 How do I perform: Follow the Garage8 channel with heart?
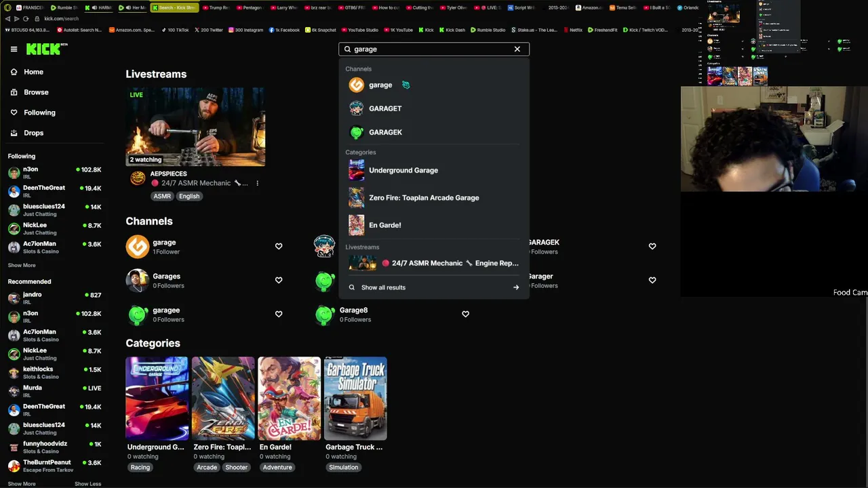(465, 314)
